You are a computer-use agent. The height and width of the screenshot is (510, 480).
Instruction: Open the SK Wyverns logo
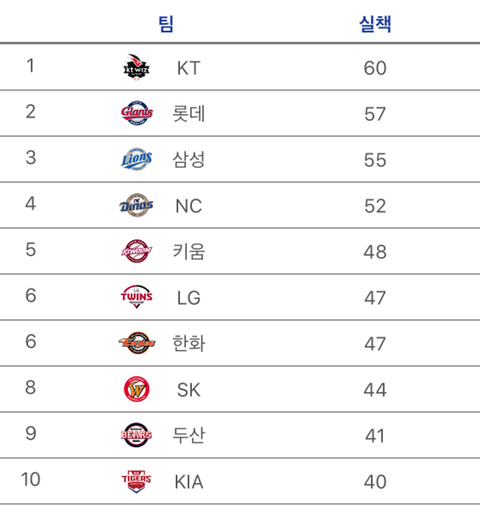(x=137, y=389)
